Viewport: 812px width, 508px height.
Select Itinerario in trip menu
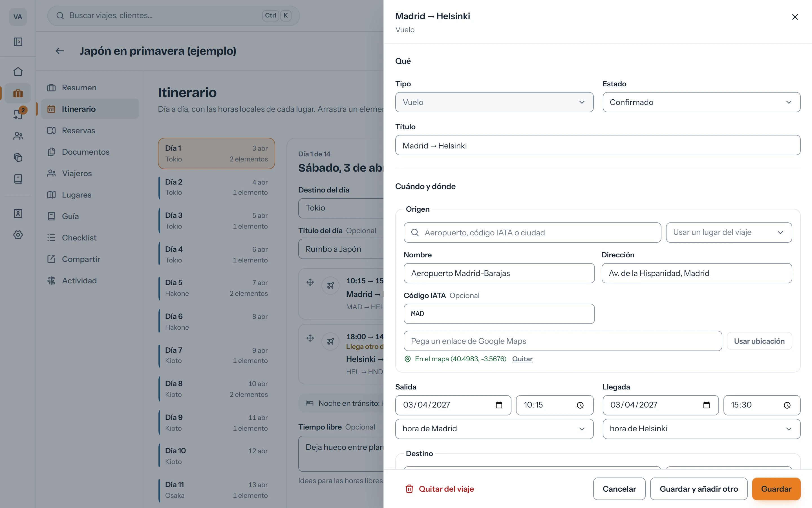[x=90, y=109]
